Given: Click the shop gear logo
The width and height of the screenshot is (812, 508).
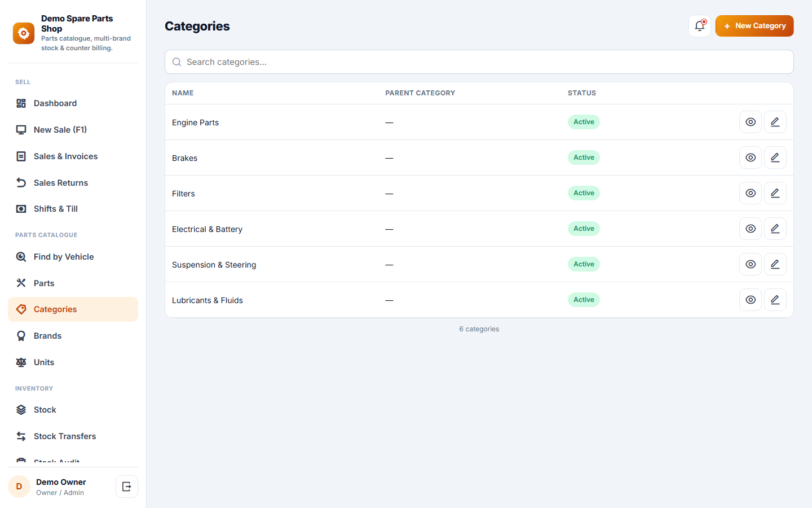Looking at the screenshot, I should click(24, 33).
